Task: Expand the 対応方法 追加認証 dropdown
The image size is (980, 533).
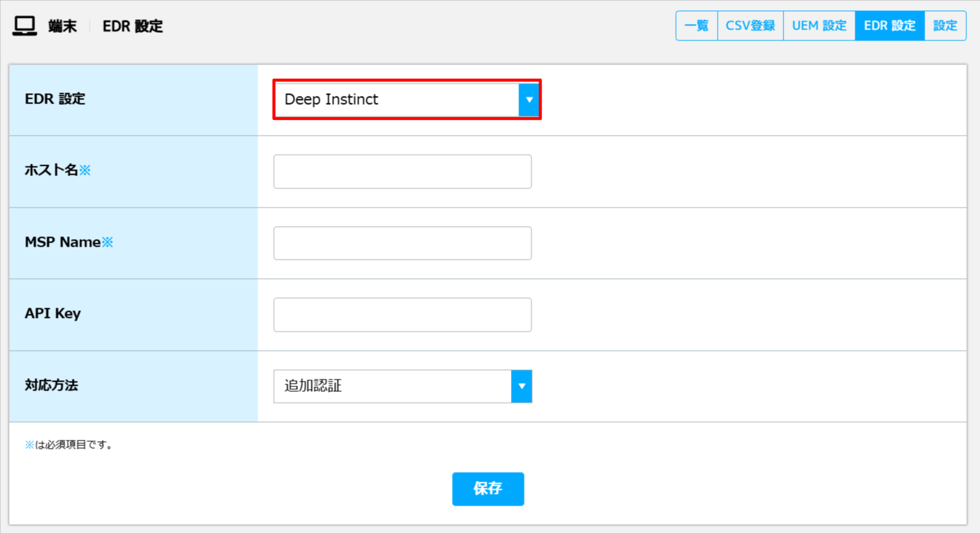Action: [x=403, y=386]
